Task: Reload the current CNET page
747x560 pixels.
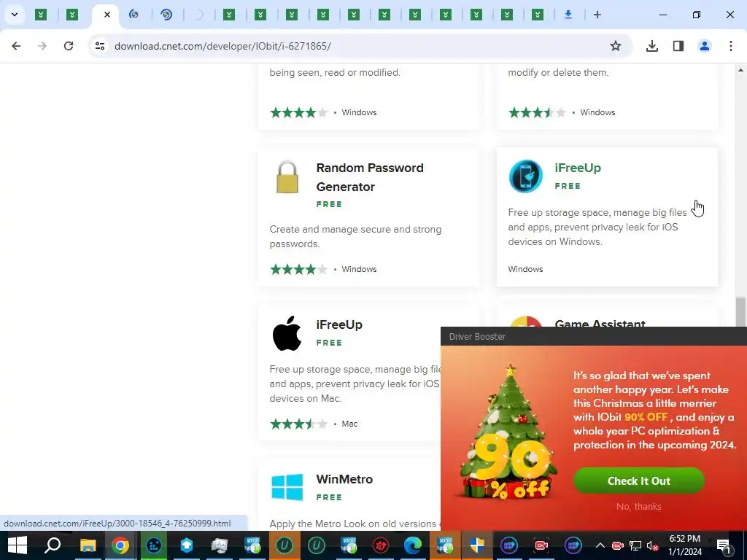Action: (x=69, y=46)
